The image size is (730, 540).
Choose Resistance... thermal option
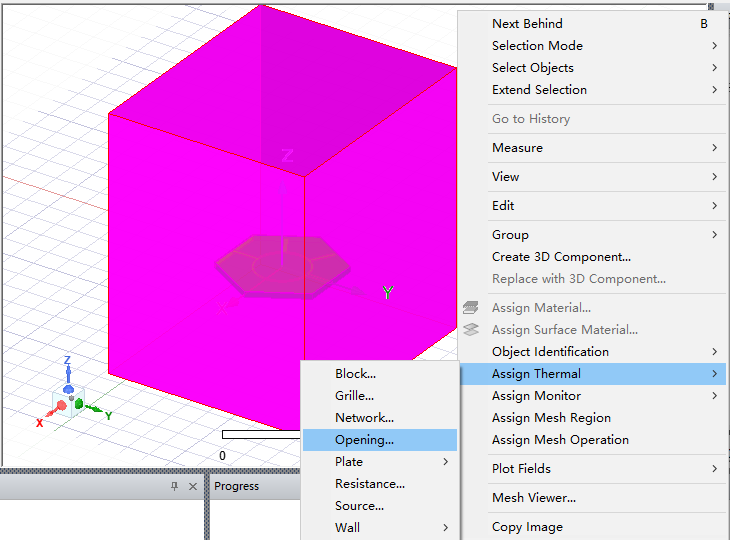click(369, 484)
